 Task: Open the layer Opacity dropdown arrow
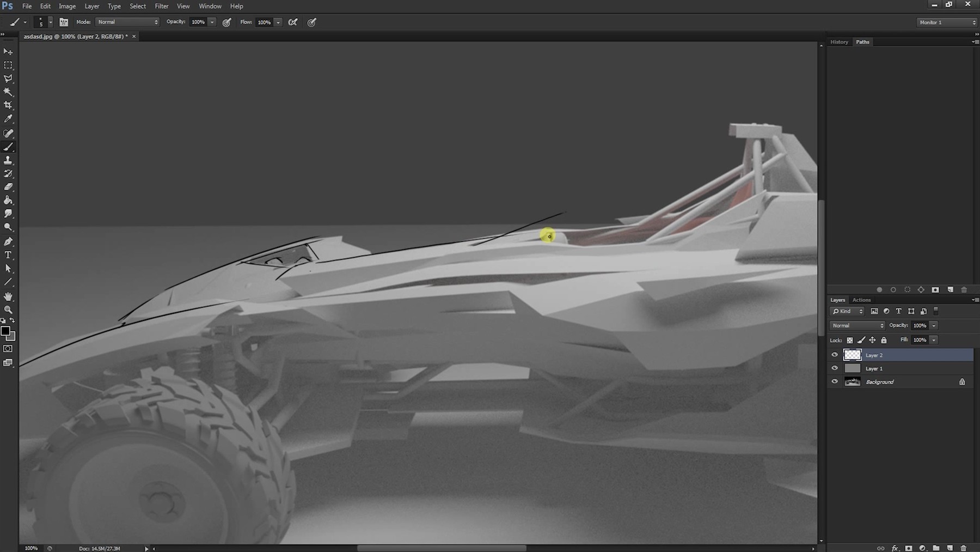click(935, 325)
